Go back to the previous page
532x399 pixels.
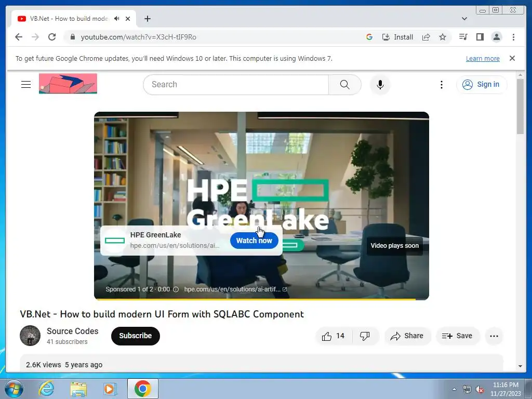coord(19,37)
